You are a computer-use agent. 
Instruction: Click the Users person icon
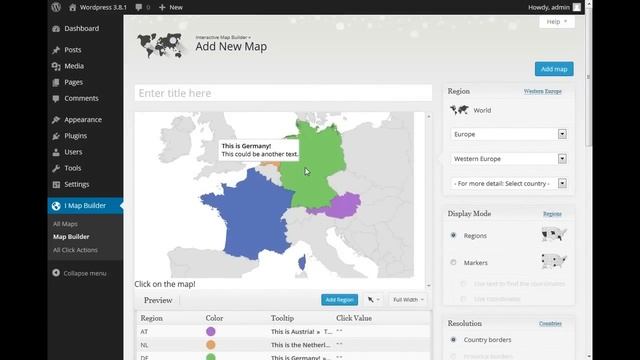(56, 152)
